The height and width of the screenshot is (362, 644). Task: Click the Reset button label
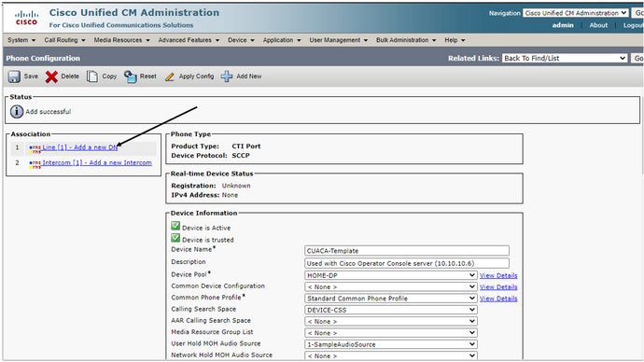coord(147,77)
